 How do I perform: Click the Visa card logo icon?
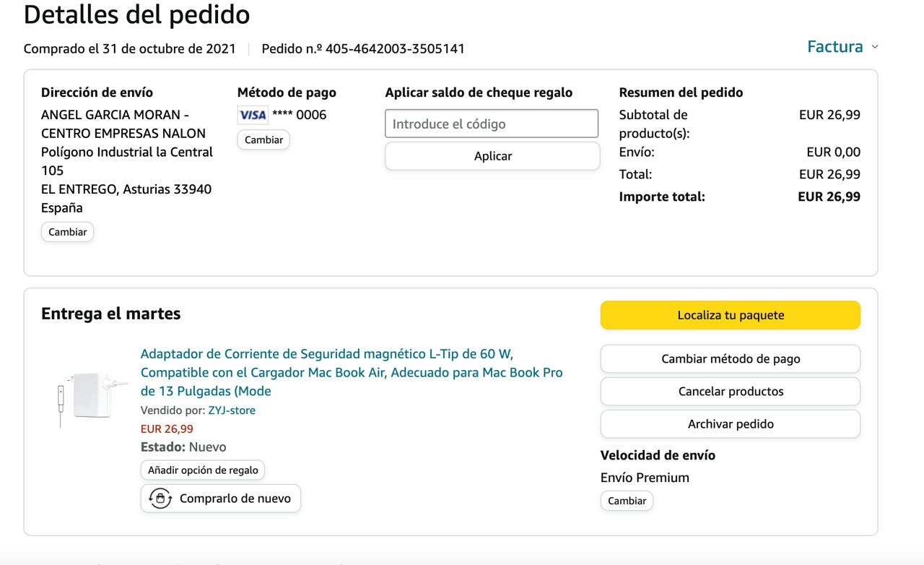pyautogui.click(x=253, y=115)
